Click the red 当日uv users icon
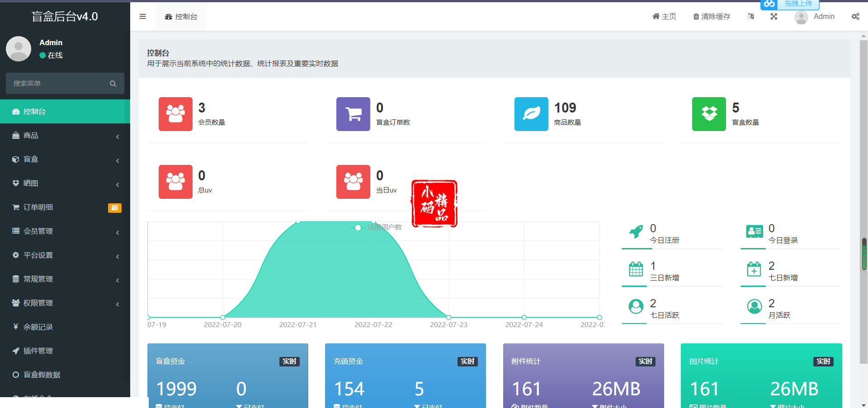Image resolution: width=868 pixels, height=408 pixels. pos(353,182)
